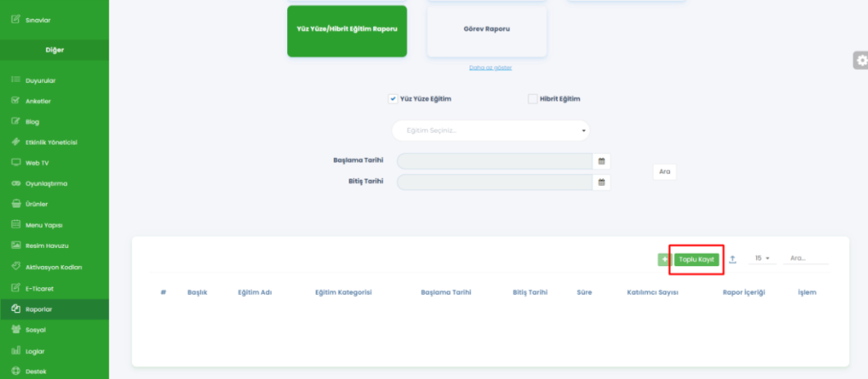The height and width of the screenshot is (379, 868).
Task: Open Resim Havuzu sidebar item
Action: [x=47, y=246]
